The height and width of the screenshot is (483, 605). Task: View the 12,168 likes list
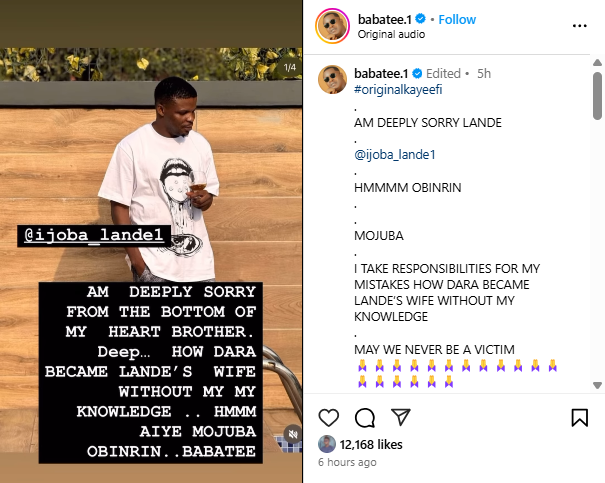pos(371,444)
